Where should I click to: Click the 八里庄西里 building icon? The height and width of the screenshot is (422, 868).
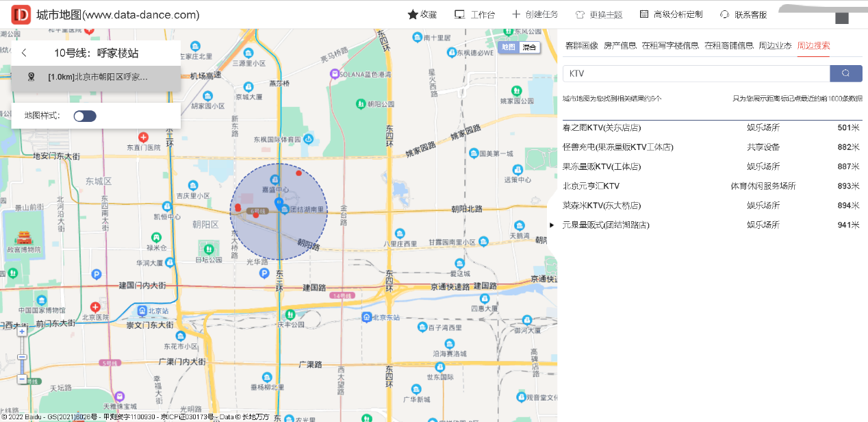tap(400, 233)
